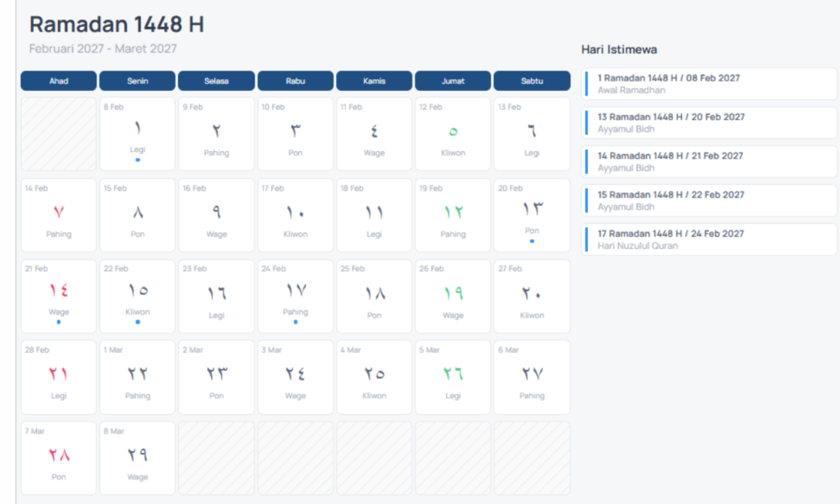Select the 4 Mar Kliwon day cell

[x=374, y=377]
